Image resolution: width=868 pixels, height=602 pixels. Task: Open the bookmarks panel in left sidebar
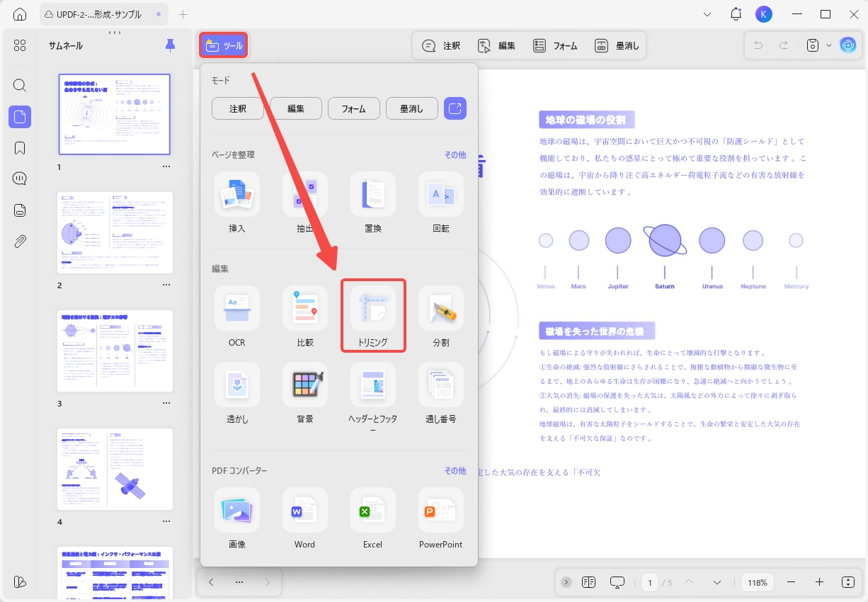click(20, 148)
